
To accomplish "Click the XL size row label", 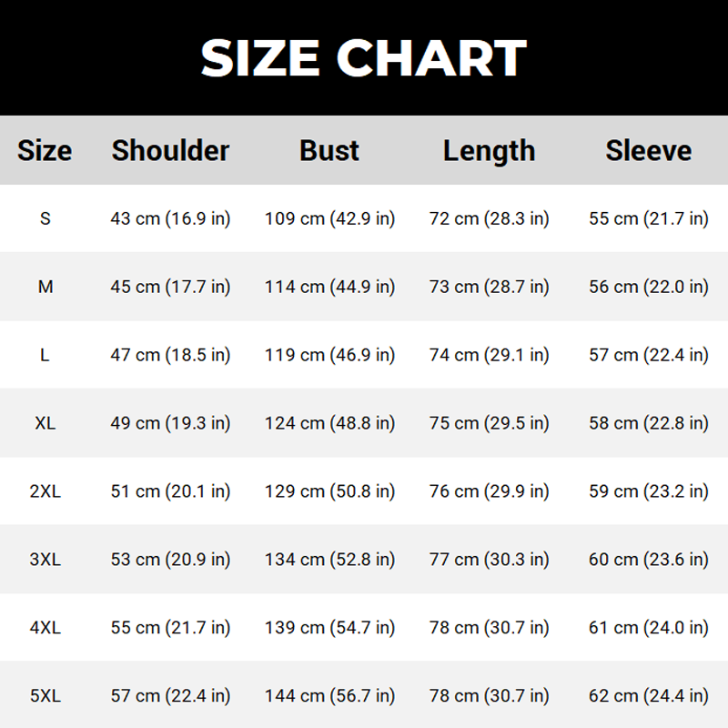I will tap(45, 423).
